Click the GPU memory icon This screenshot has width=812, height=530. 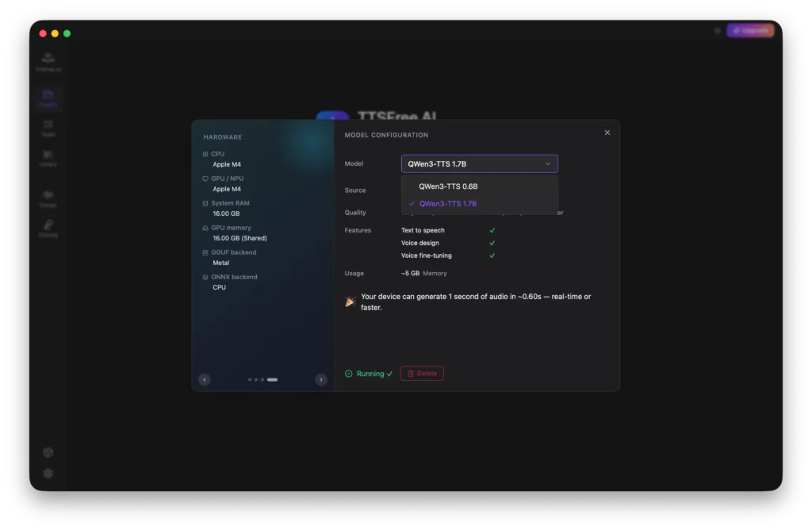tap(205, 228)
